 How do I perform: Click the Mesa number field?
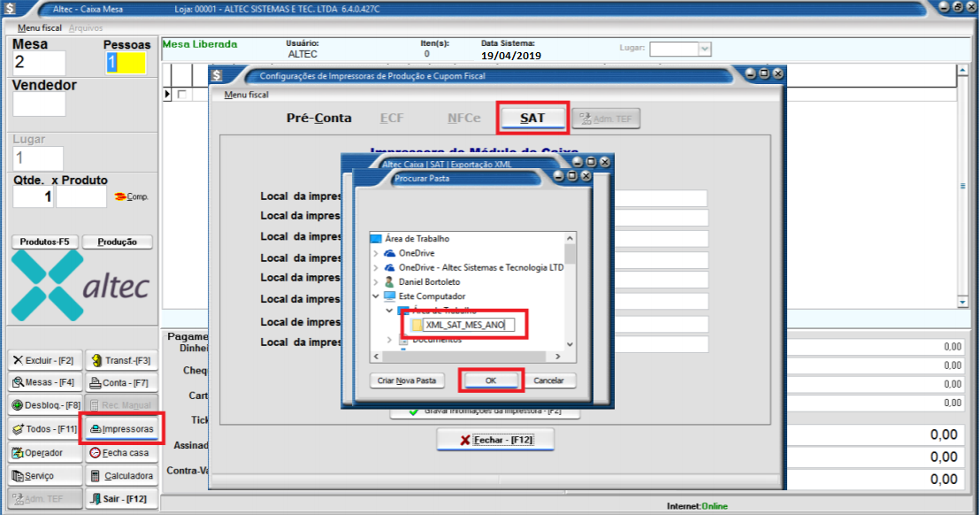pos(39,63)
